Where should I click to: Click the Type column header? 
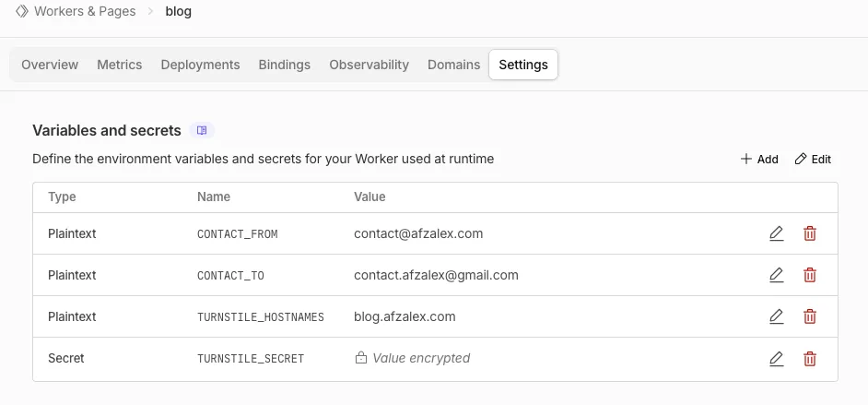pyautogui.click(x=62, y=197)
